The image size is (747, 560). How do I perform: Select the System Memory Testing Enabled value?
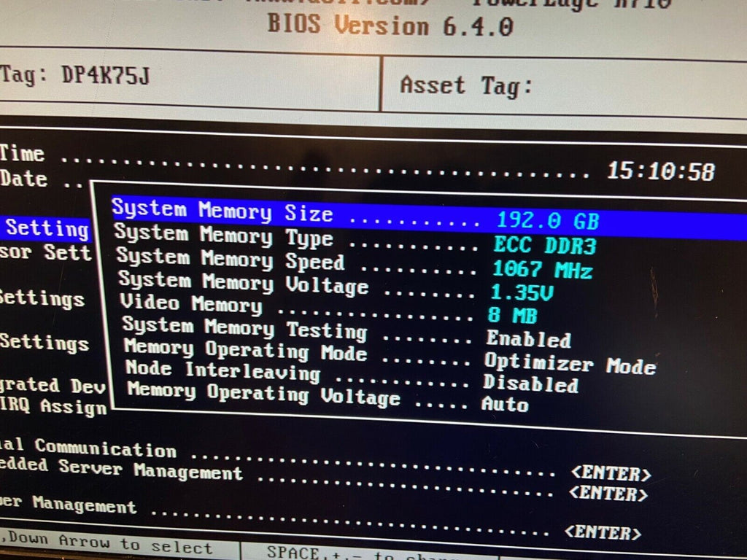coord(528,339)
